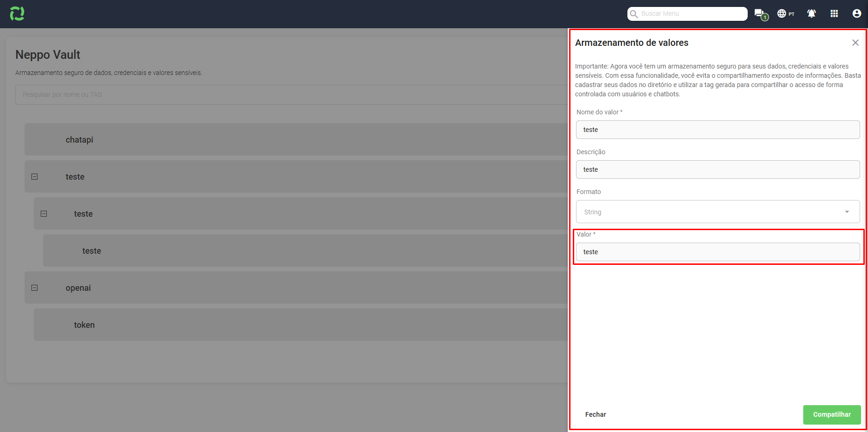Screen dimensions: 868x432
Task: Click the Buscar Menu search box
Action: point(688,14)
